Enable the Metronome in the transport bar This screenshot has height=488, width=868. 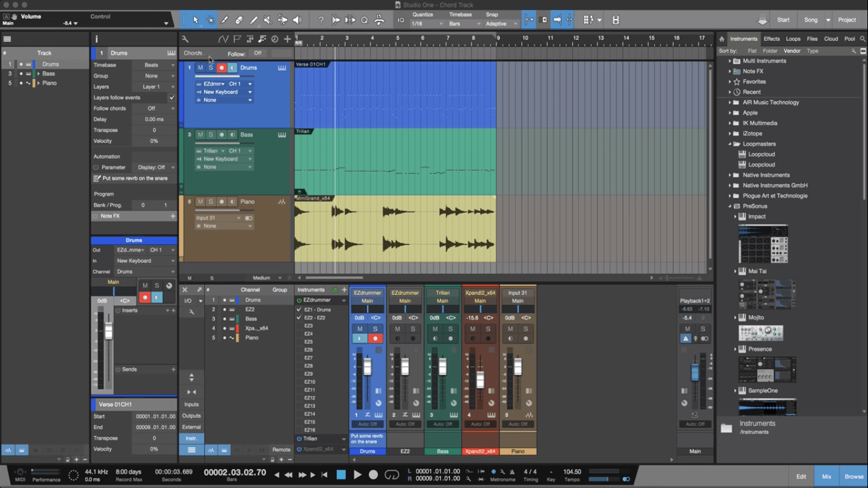tap(493, 472)
